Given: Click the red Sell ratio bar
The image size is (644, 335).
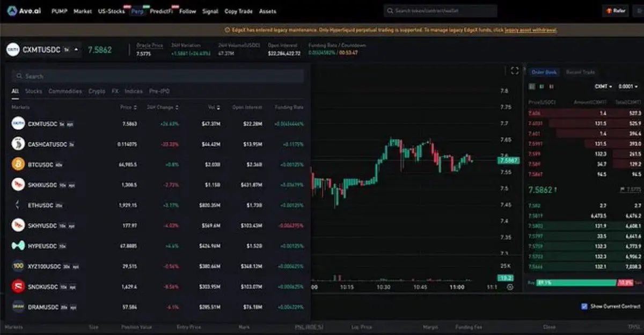Looking at the screenshot, I should pos(624,282).
